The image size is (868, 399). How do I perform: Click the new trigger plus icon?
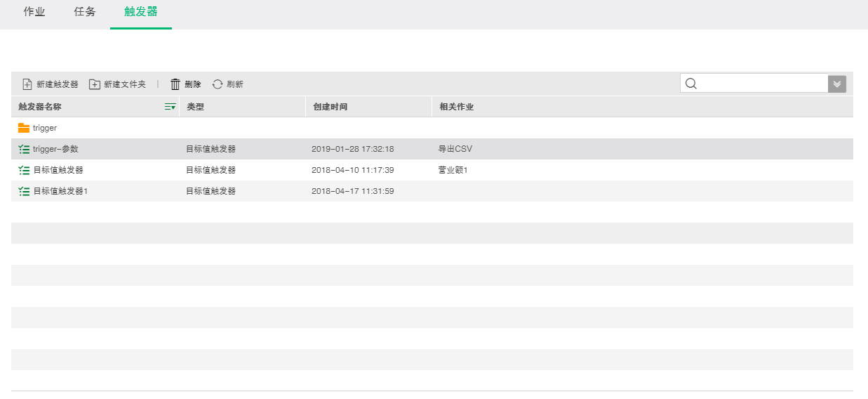point(27,84)
